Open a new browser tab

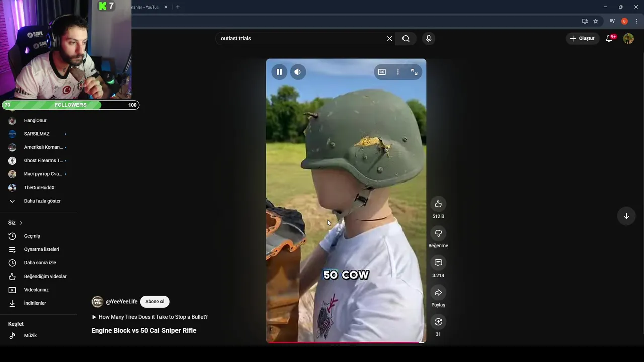pyautogui.click(x=178, y=7)
